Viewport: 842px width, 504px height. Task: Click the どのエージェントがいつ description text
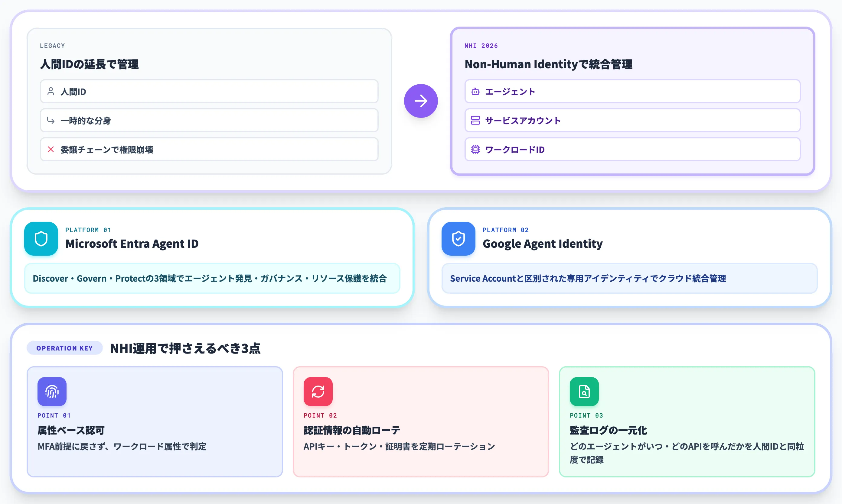pos(687,453)
